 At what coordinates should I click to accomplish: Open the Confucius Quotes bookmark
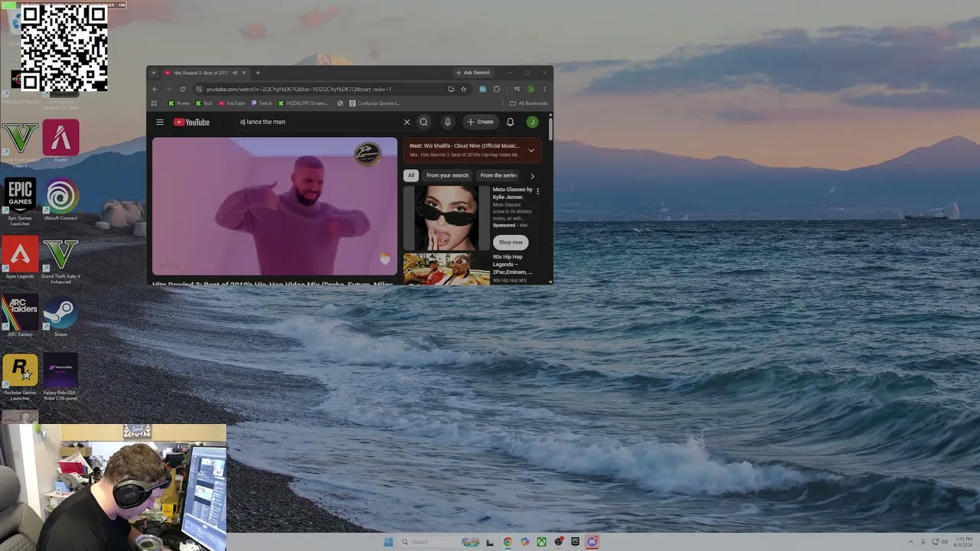[374, 103]
